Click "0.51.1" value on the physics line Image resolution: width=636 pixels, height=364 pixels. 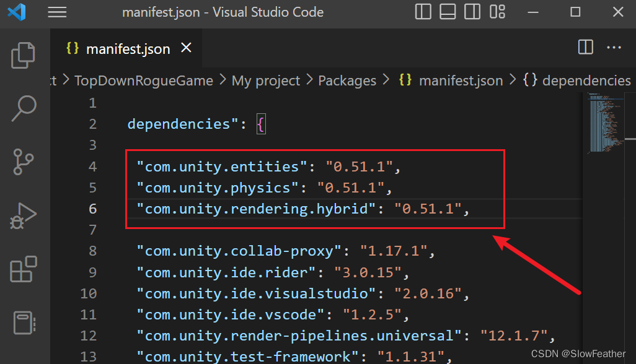[351, 188]
